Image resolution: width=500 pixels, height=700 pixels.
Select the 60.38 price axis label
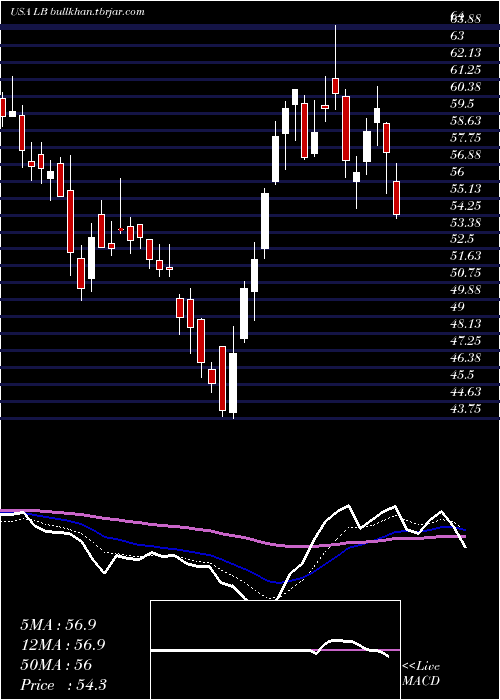(466, 87)
